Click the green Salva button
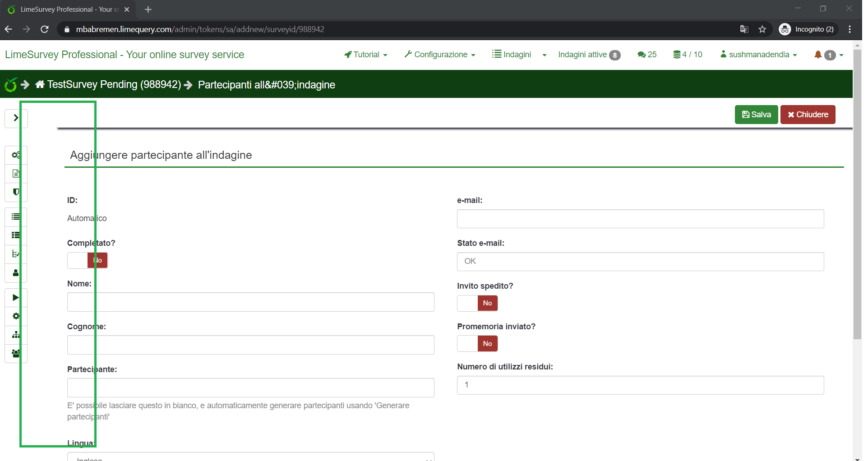 756,115
